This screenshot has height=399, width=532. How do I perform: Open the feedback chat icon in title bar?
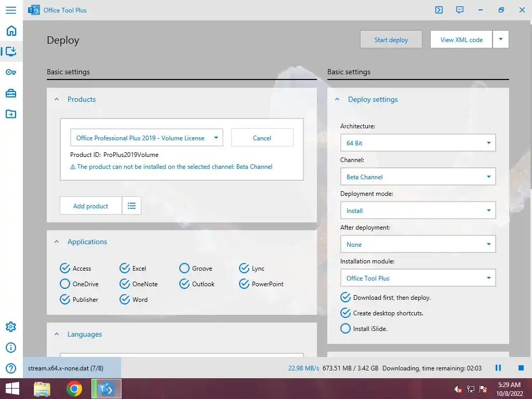pyautogui.click(x=460, y=10)
